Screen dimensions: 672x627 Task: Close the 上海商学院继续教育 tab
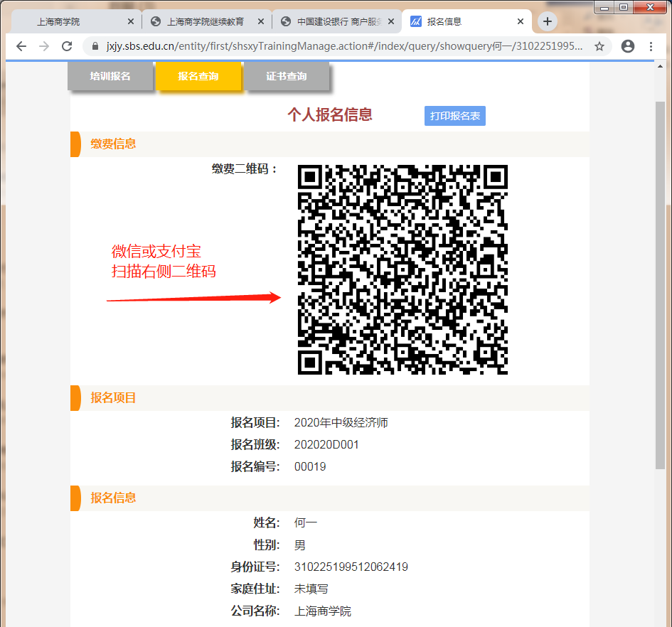point(260,21)
